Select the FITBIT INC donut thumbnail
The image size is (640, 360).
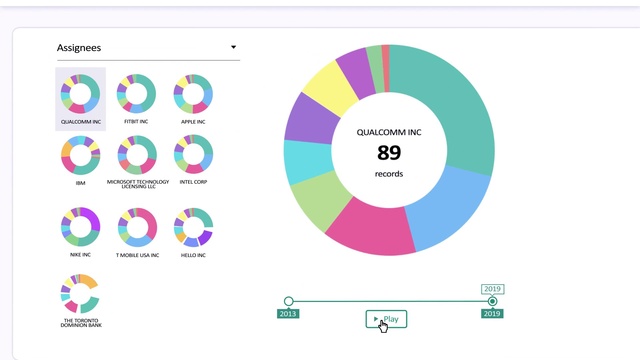[136, 93]
